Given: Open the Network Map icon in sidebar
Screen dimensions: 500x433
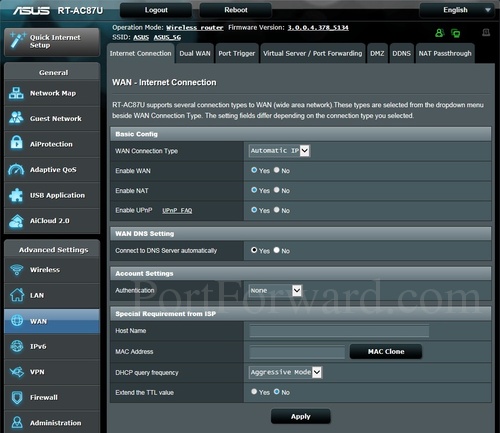Looking at the screenshot, I should [x=16, y=93].
